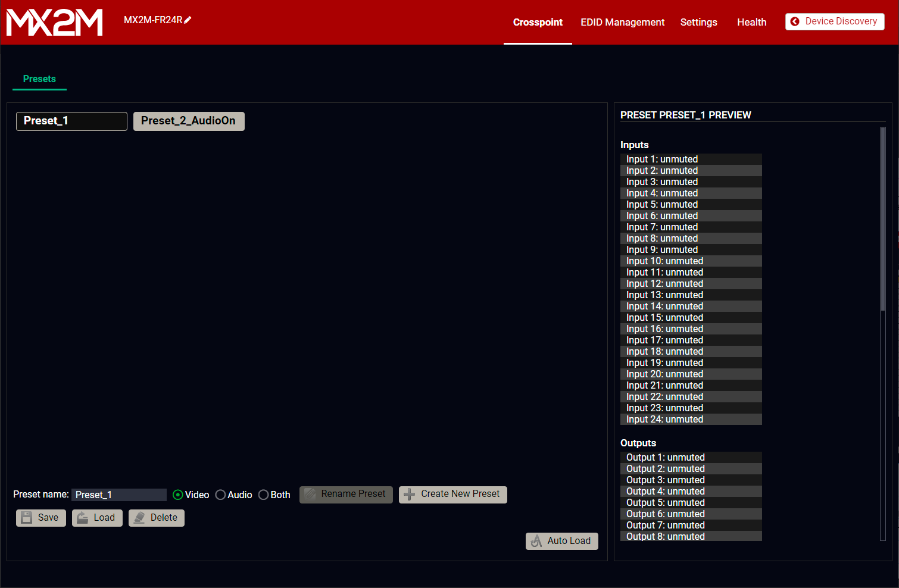The image size is (899, 588).
Task: Click the Delete button label
Action: click(x=164, y=518)
